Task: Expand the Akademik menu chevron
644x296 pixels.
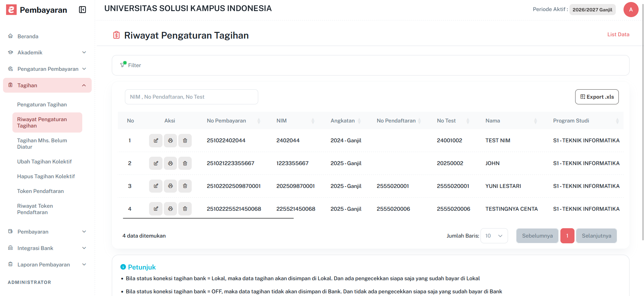Action: 84,52
